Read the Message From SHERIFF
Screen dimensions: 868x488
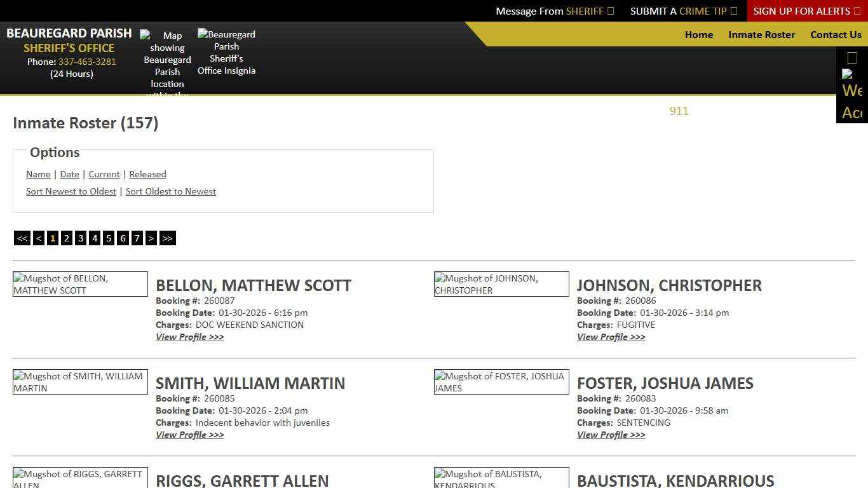tap(554, 11)
